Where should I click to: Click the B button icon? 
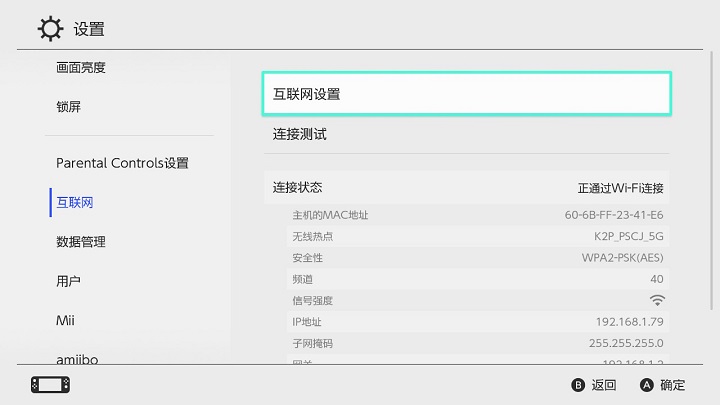point(578,385)
